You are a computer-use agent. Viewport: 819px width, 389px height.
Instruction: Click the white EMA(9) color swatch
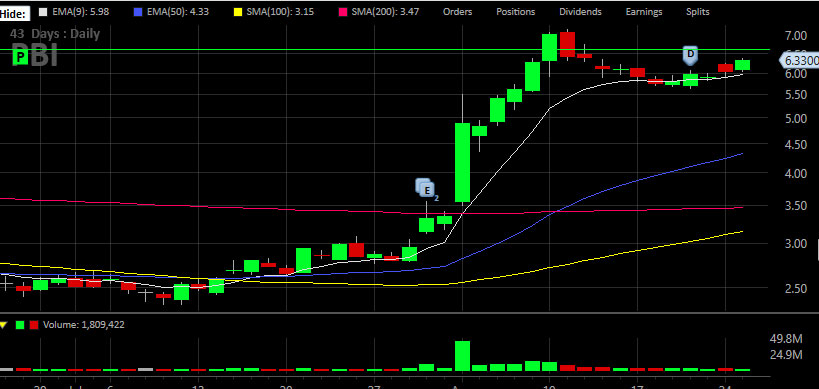pyautogui.click(x=43, y=11)
